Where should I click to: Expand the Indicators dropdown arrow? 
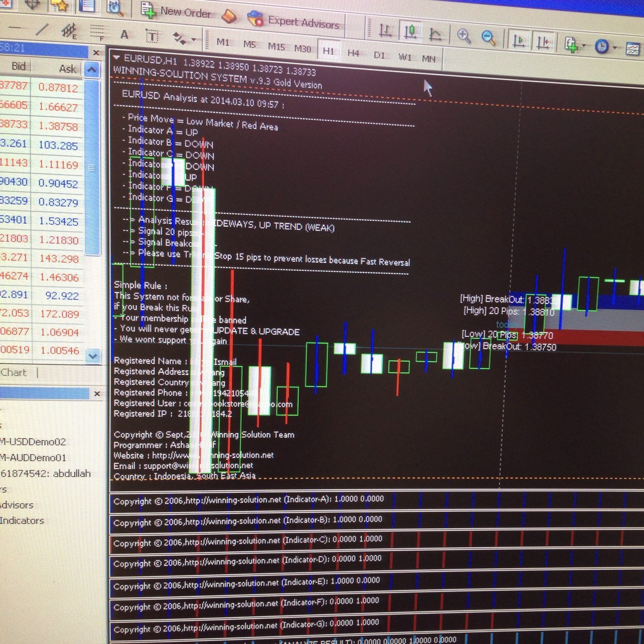(x=584, y=46)
